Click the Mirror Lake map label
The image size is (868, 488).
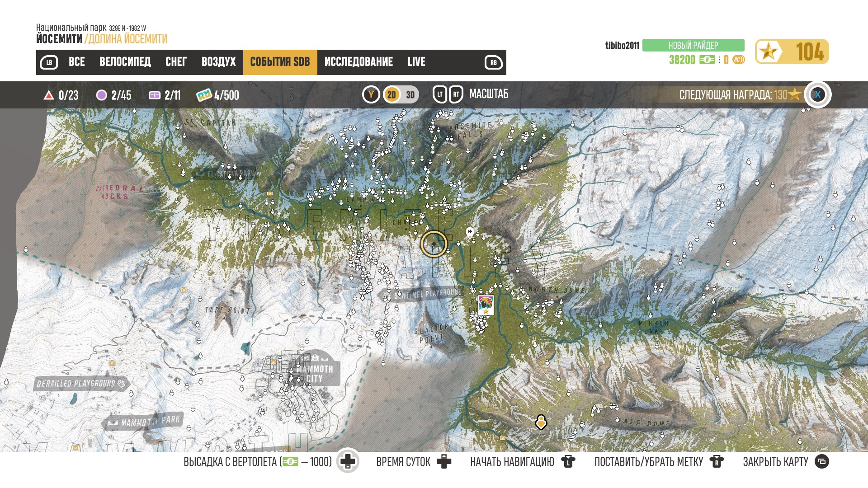pyautogui.click(x=654, y=327)
